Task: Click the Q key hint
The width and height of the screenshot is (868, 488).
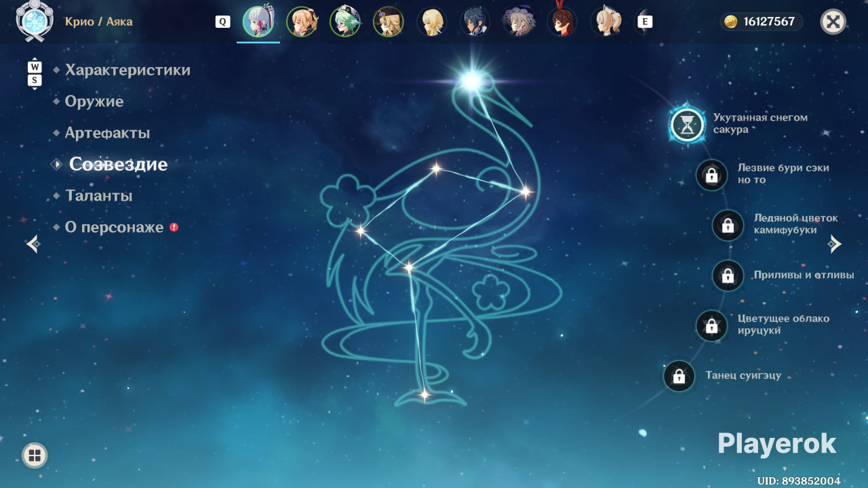Action: [222, 22]
